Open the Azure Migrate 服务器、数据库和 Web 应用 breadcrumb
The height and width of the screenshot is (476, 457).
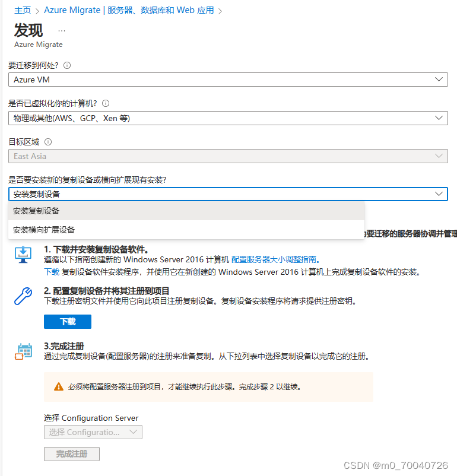click(x=129, y=10)
